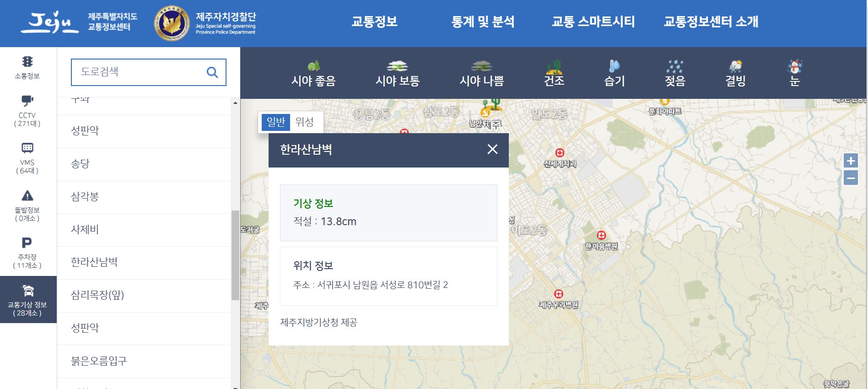The height and width of the screenshot is (389, 868).
Task: Zoom out the map with minus
Action: (851, 178)
